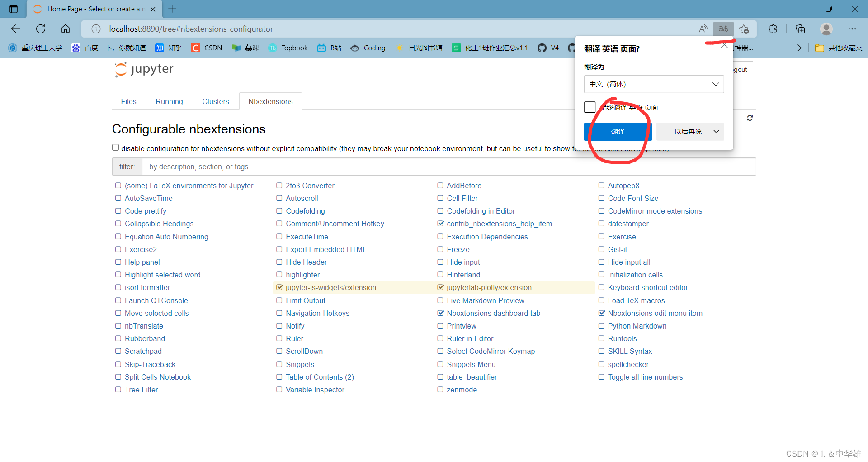Image resolution: width=868 pixels, height=462 pixels.
Task: Click the translate icon in address bar
Action: (723, 29)
